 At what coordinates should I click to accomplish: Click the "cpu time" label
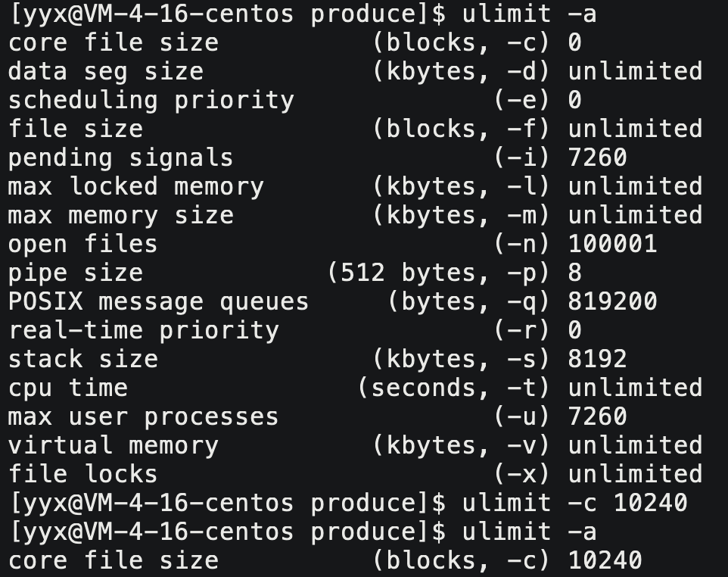pos(68,388)
